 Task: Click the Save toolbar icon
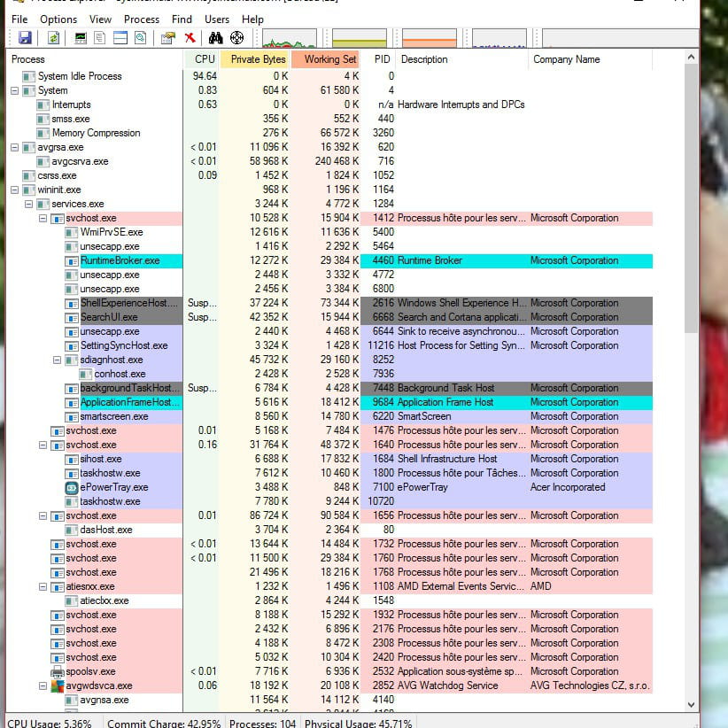tap(25, 37)
